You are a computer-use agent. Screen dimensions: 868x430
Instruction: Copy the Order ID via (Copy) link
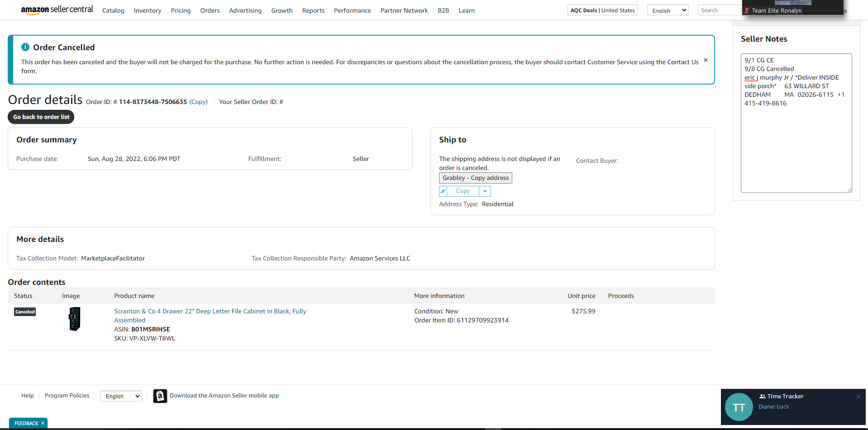[x=198, y=102]
